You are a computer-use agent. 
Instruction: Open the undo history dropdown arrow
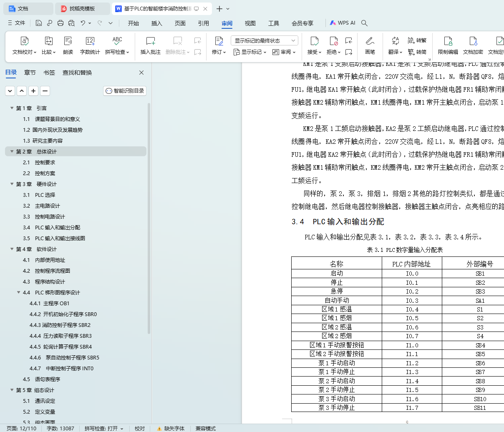click(90, 23)
